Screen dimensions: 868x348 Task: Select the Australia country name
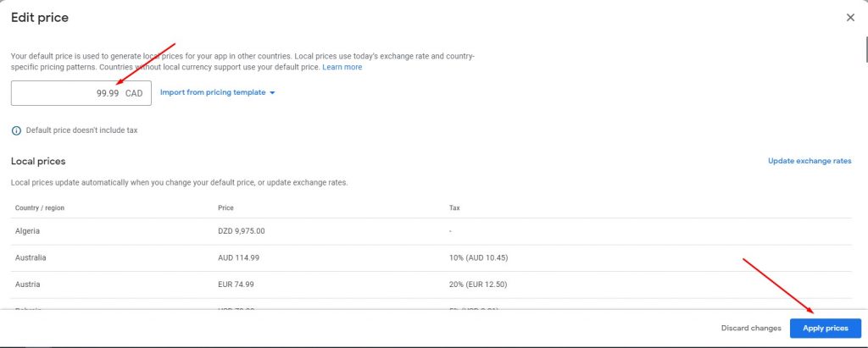[x=31, y=257]
